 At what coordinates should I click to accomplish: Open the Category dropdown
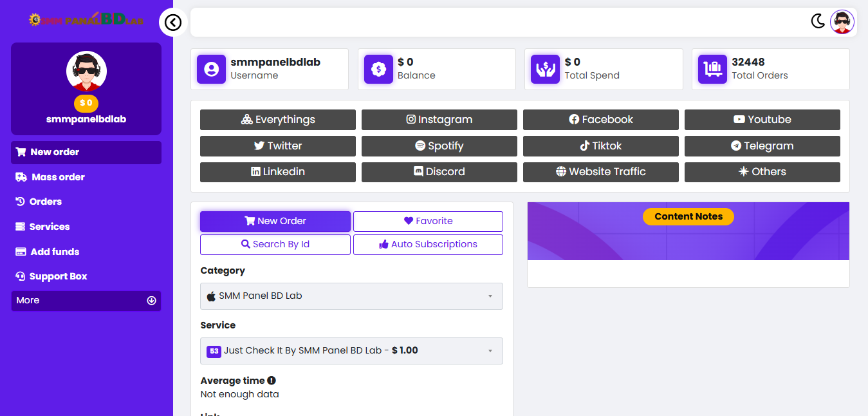[351, 296]
